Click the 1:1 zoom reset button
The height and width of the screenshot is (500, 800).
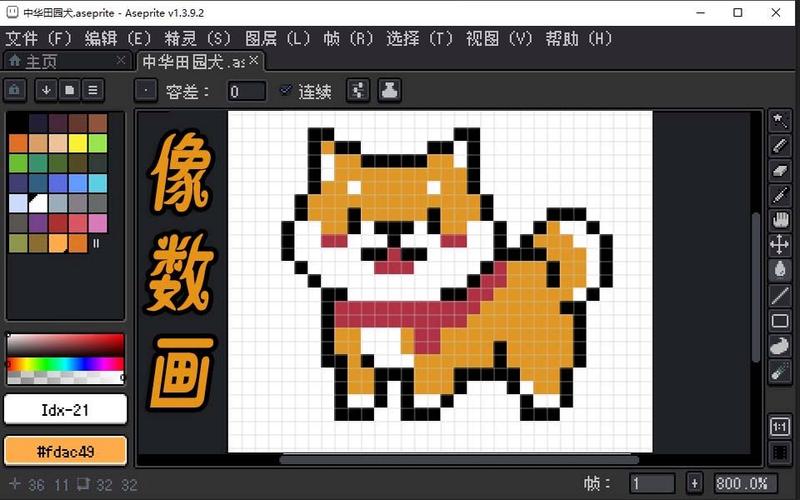(x=780, y=427)
